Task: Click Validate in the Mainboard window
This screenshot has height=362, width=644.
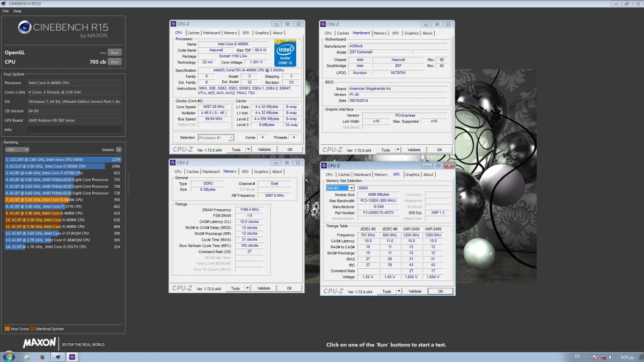Action: click(x=414, y=150)
